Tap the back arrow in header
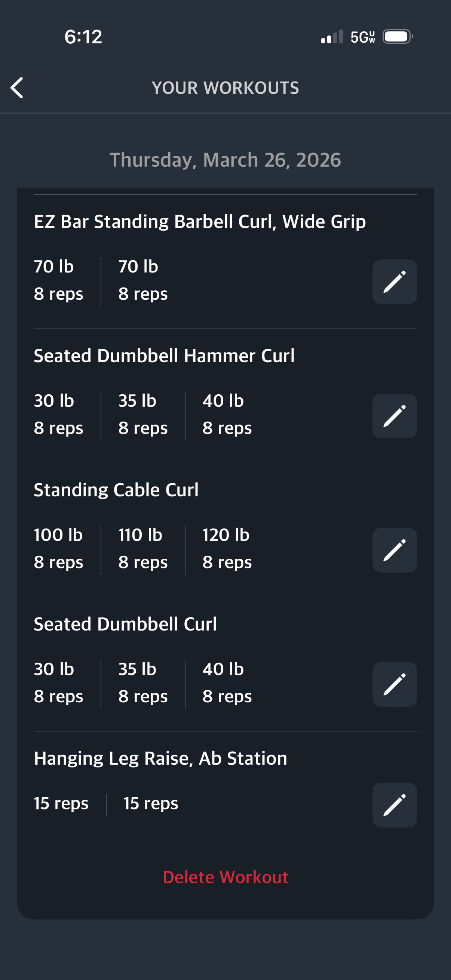451x980 pixels. (17, 88)
